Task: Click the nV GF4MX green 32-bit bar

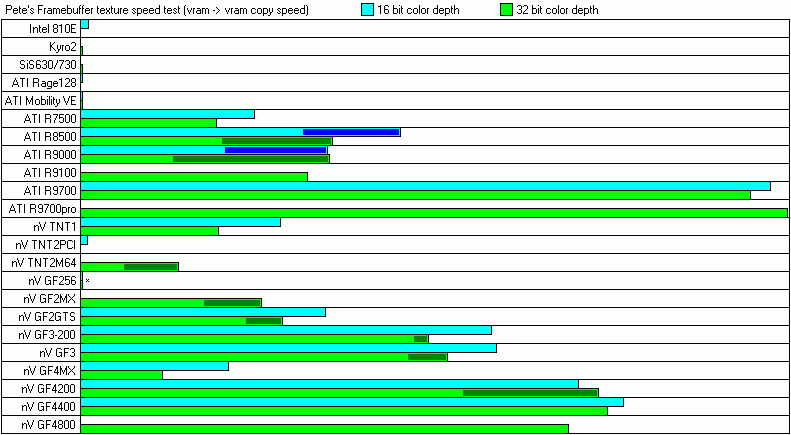Action: click(x=122, y=375)
